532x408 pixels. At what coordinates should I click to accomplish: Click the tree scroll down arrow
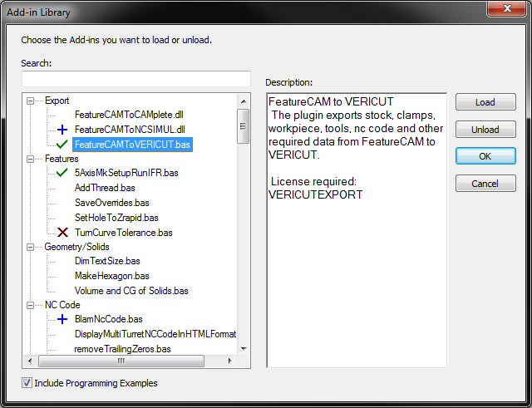(244, 349)
